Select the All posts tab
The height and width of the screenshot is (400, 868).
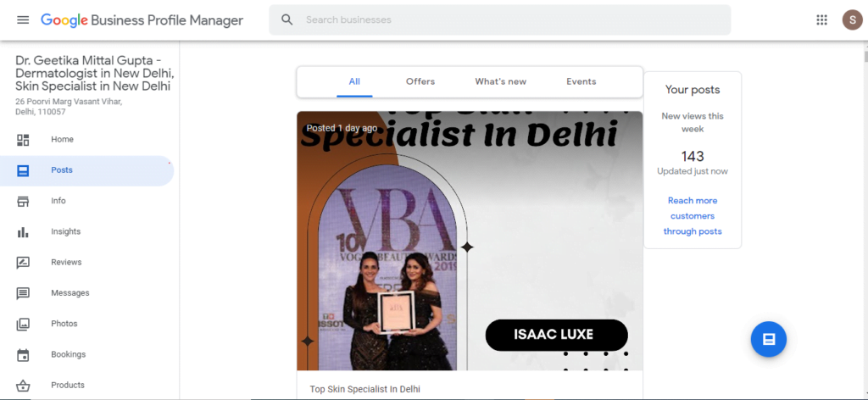click(354, 82)
